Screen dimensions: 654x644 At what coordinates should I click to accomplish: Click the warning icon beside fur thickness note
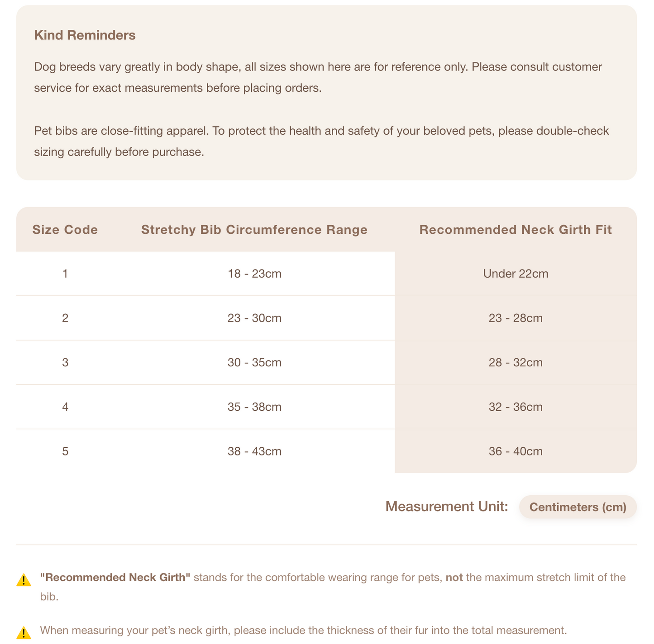(24, 633)
